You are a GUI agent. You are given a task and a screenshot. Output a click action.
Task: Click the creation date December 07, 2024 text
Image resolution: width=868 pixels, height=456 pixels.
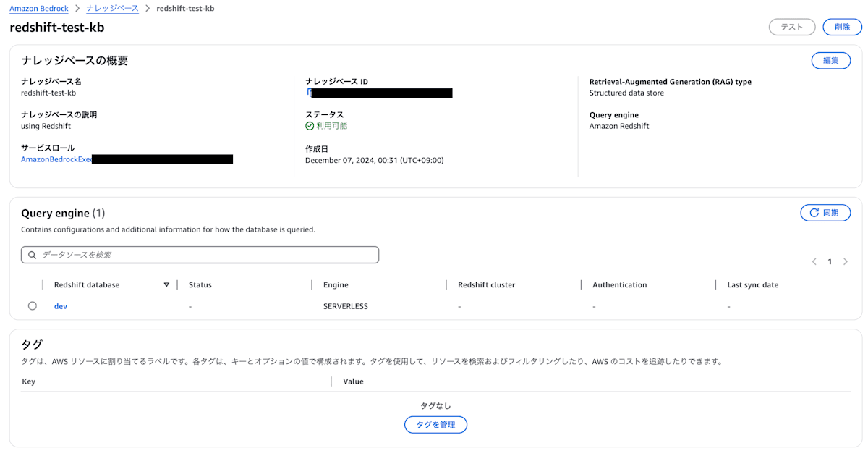point(375,160)
